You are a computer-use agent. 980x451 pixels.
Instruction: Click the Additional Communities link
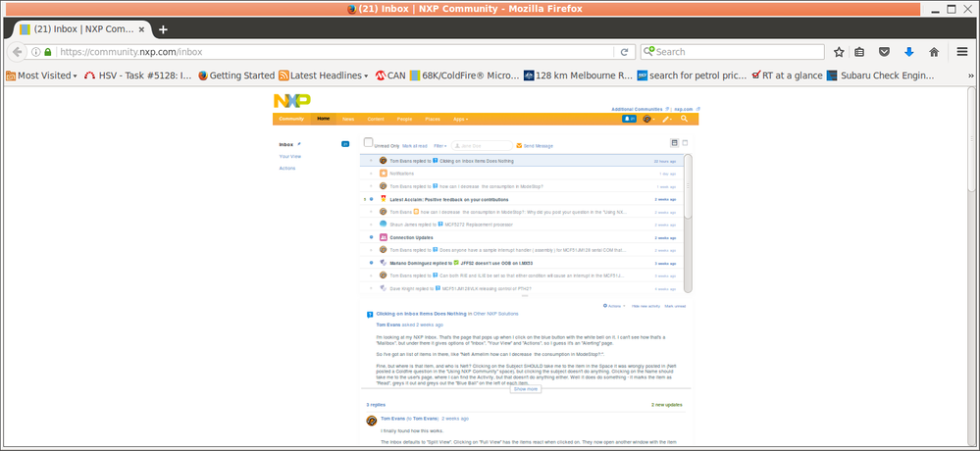637,109
